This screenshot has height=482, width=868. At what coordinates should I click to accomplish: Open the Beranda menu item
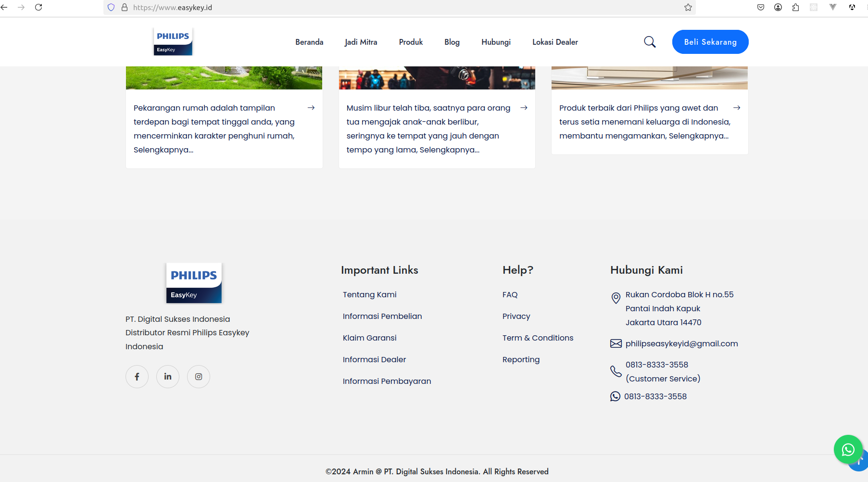coord(309,42)
